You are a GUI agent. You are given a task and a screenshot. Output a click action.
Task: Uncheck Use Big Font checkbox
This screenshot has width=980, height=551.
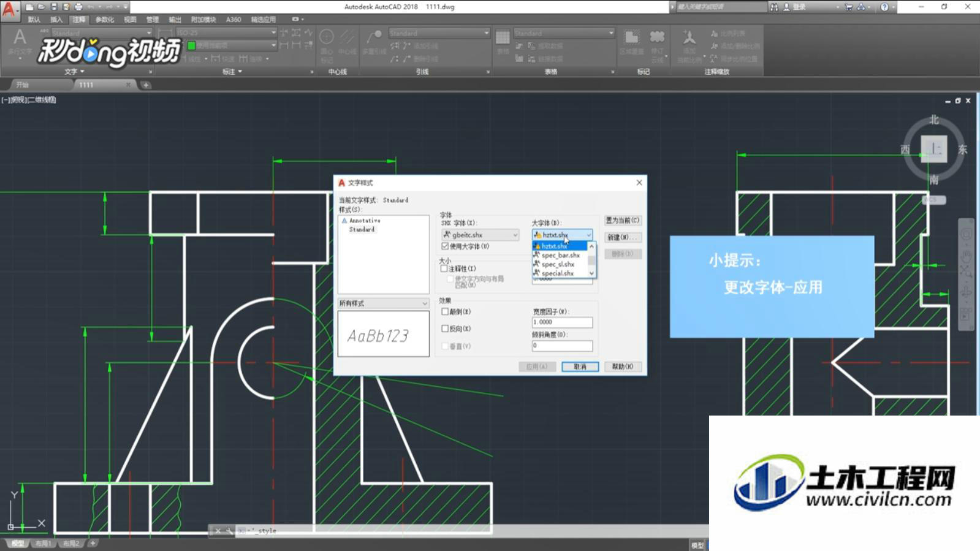[x=445, y=246]
